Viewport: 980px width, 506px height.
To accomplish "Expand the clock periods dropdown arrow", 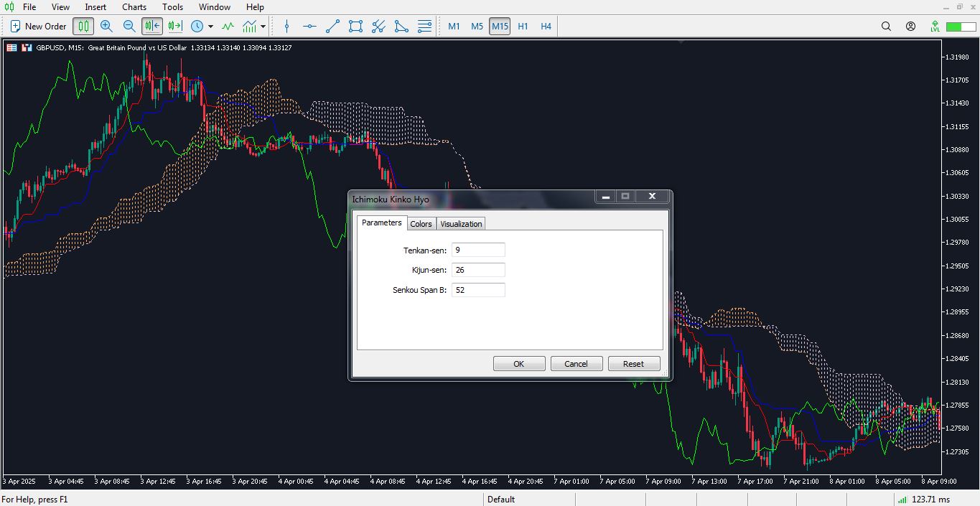I will point(210,27).
